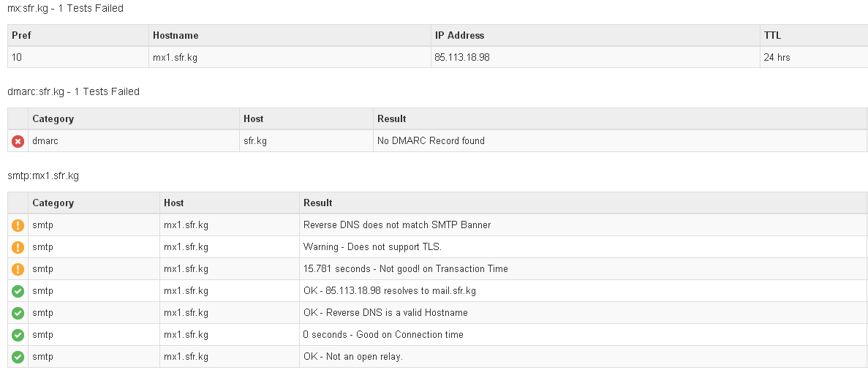Click green check for resolves to mail.sfr.kg
868x370 pixels.
click(18, 291)
